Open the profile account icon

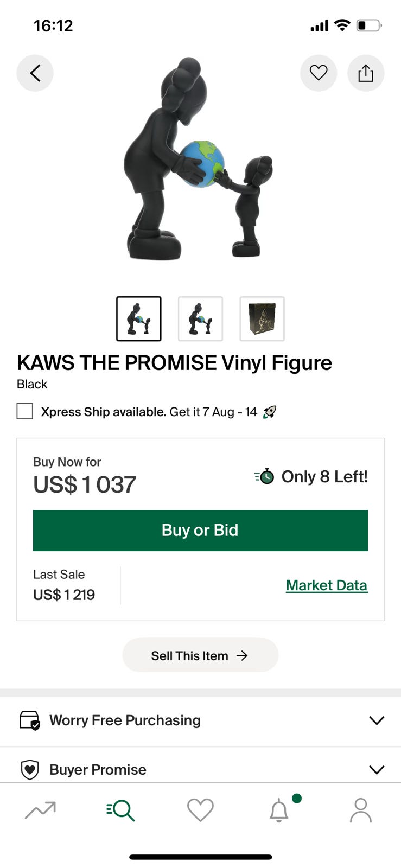click(x=360, y=810)
